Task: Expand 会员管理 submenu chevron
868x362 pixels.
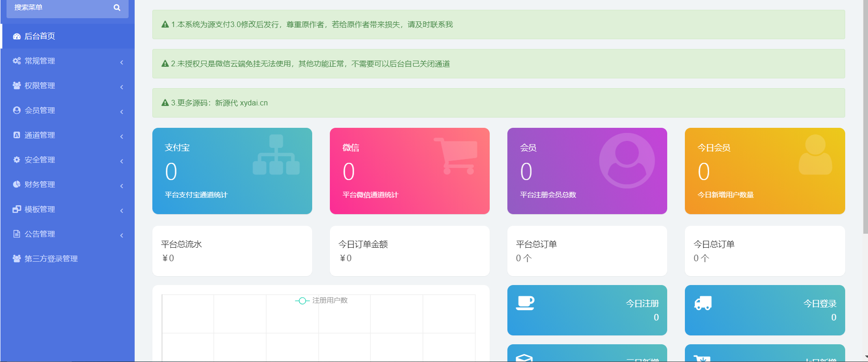Action: pos(122,111)
